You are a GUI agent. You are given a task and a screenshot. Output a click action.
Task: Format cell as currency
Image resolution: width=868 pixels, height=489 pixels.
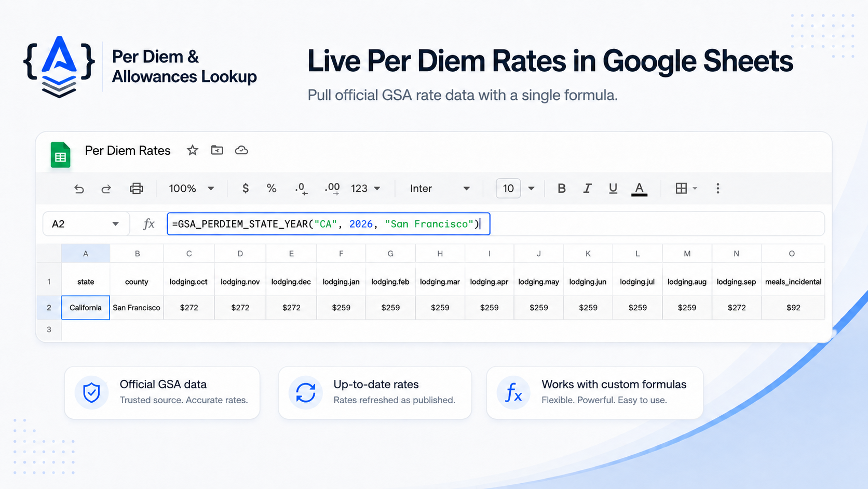tap(246, 188)
